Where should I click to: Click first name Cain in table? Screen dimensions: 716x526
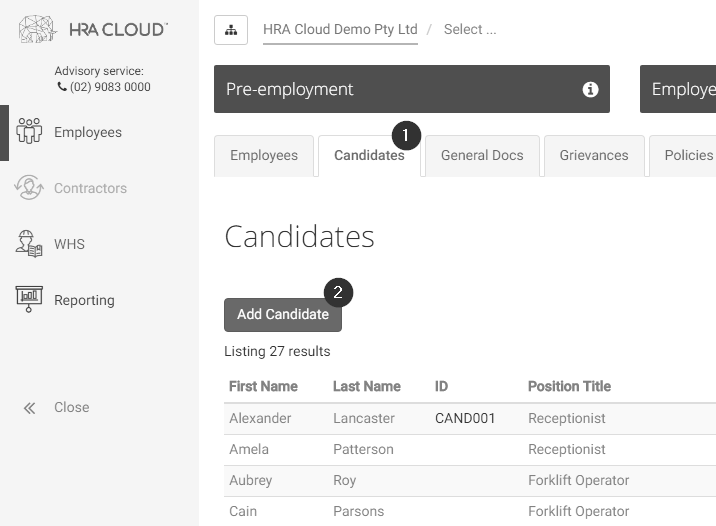coord(243,511)
